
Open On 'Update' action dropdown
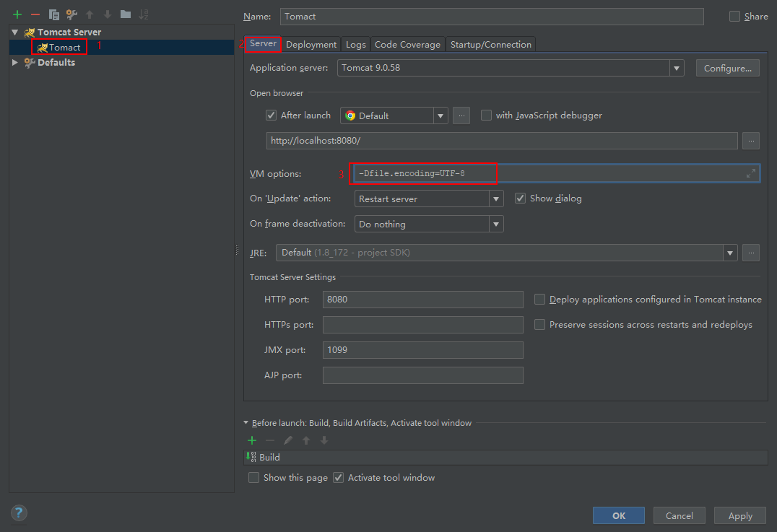429,199
